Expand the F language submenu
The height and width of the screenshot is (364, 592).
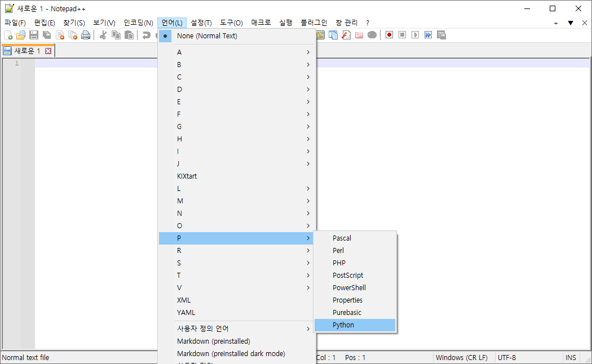click(237, 114)
